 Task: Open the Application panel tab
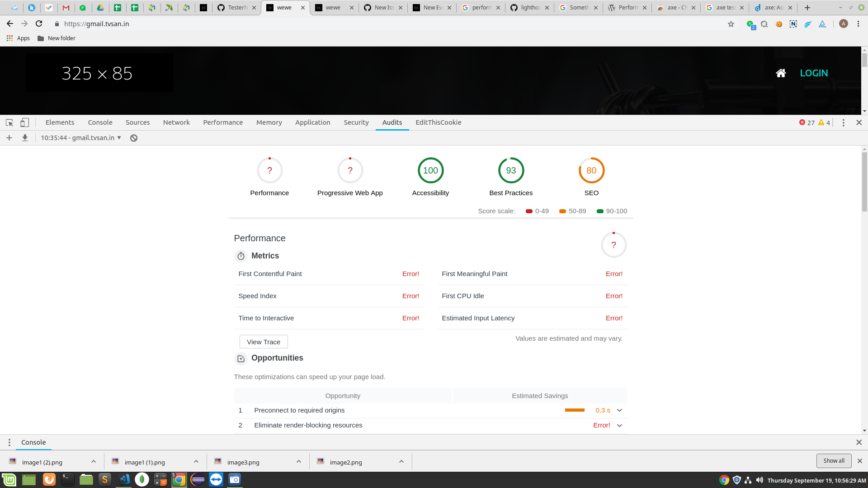pos(312,122)
